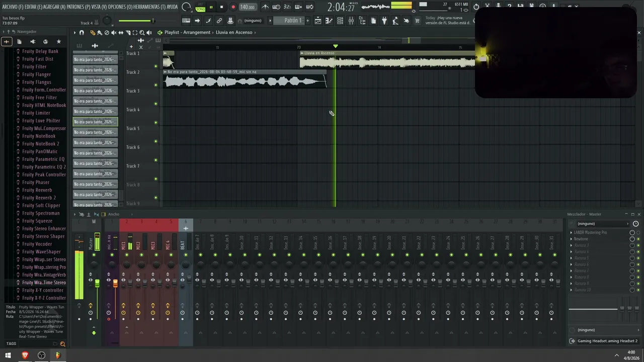Screen dimensions: 644x362
Task: Open the browser files tab icon
Action: [x=19, y=41]
